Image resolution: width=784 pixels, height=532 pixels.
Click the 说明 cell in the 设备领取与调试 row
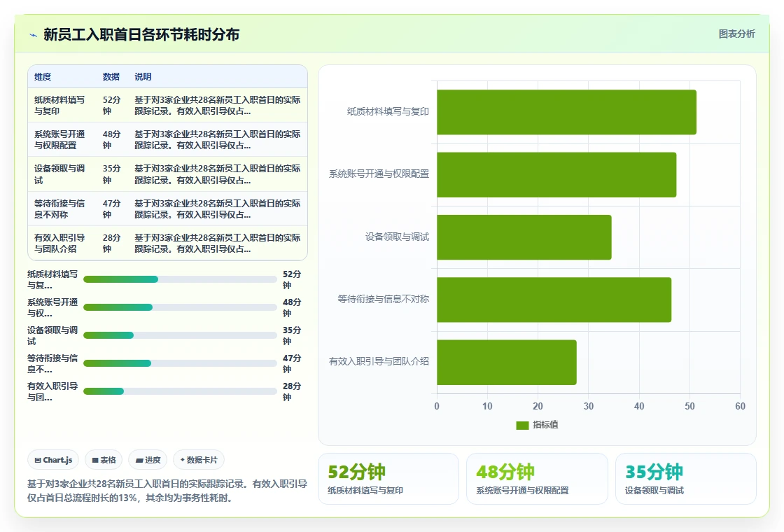click(218, 174)
